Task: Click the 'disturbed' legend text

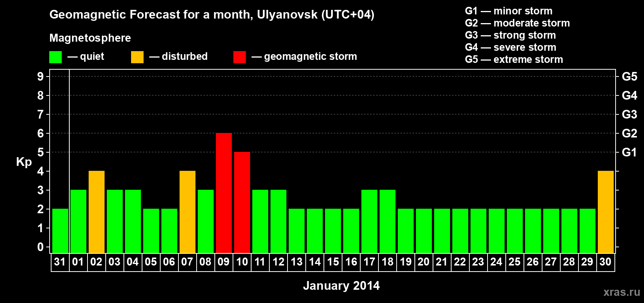Action: (185, 56)
